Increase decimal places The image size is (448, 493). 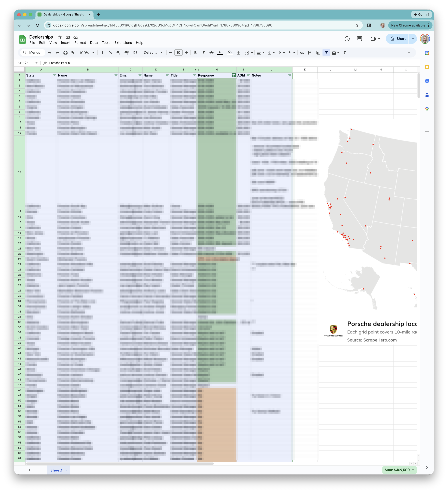[126, 53]
